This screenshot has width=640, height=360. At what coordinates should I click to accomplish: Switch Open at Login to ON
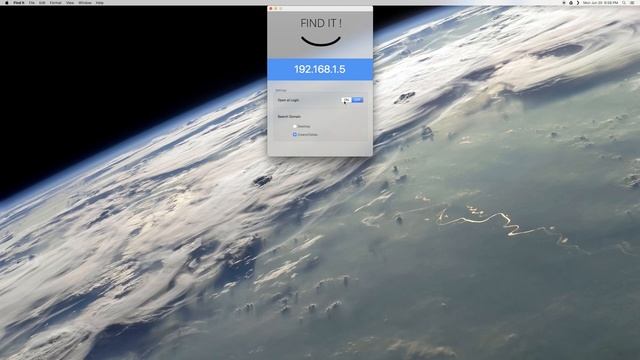click(x=346, y=100)
